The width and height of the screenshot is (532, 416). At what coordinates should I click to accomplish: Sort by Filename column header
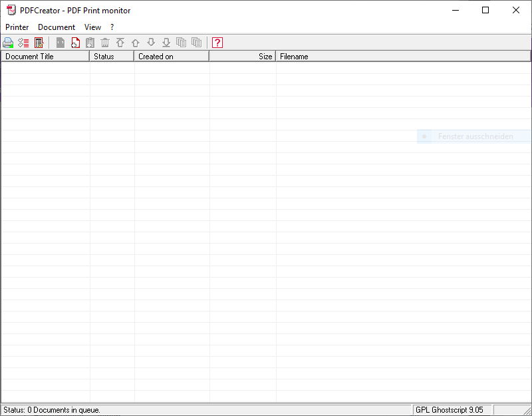coord(403,57)
